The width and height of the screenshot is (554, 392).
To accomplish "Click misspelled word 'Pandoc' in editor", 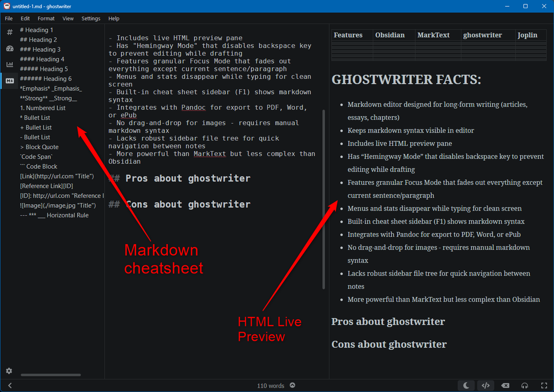I will pyautogui.click(x=193, y=107).
